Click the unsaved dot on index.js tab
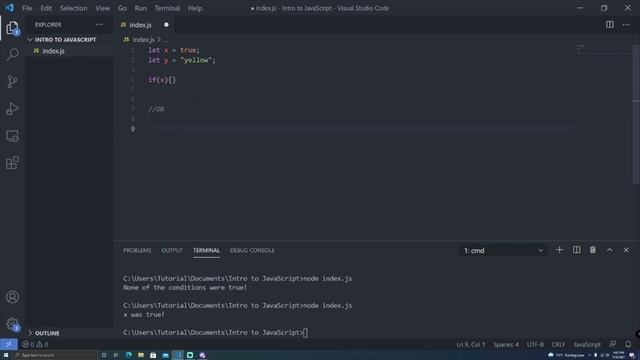This screenshot has height=360, width=640. coord(166,25)
